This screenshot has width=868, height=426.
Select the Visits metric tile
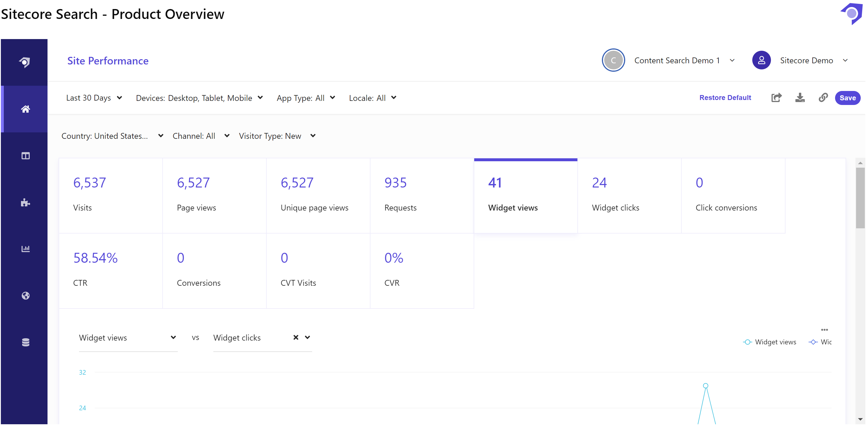coord(110,195)
